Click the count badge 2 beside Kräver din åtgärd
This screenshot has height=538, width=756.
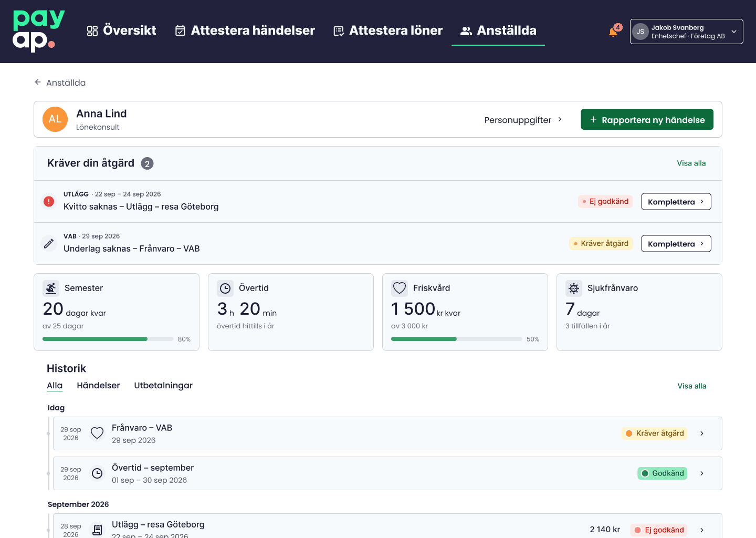(147, 163)
